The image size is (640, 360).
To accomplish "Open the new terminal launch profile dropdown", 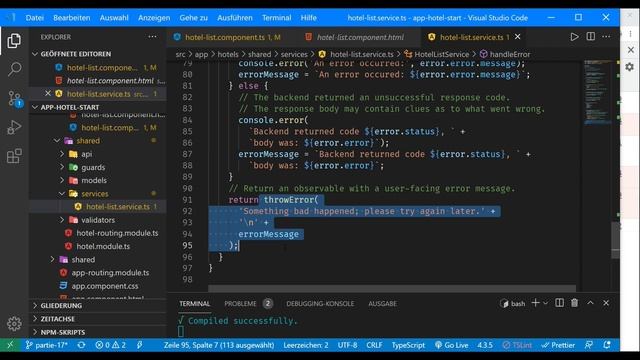I will [x=545, y=303].
